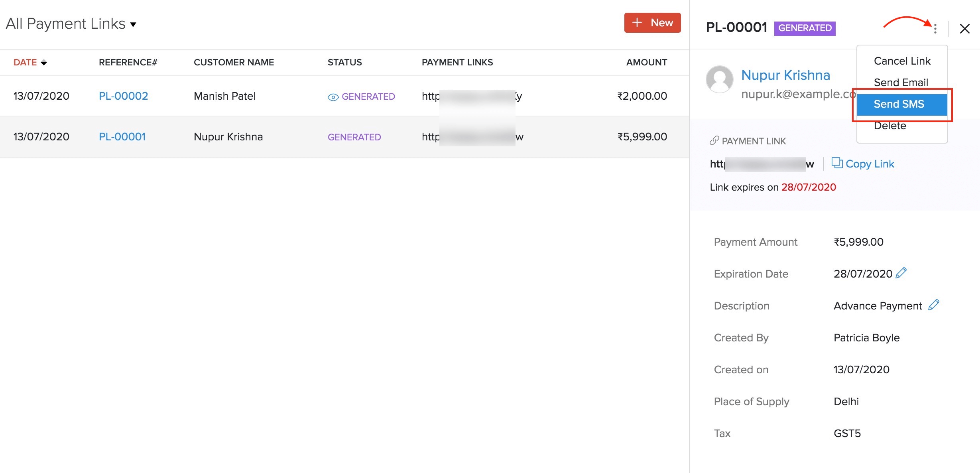Select Send SMS menu option
The image size is (980, 473).
[x=899, y=104]
